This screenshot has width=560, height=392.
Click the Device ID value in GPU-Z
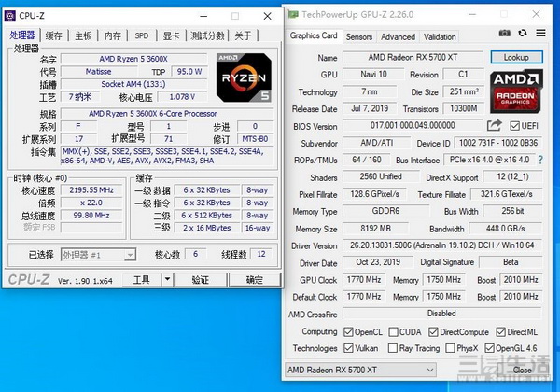(x=497, y=143)
